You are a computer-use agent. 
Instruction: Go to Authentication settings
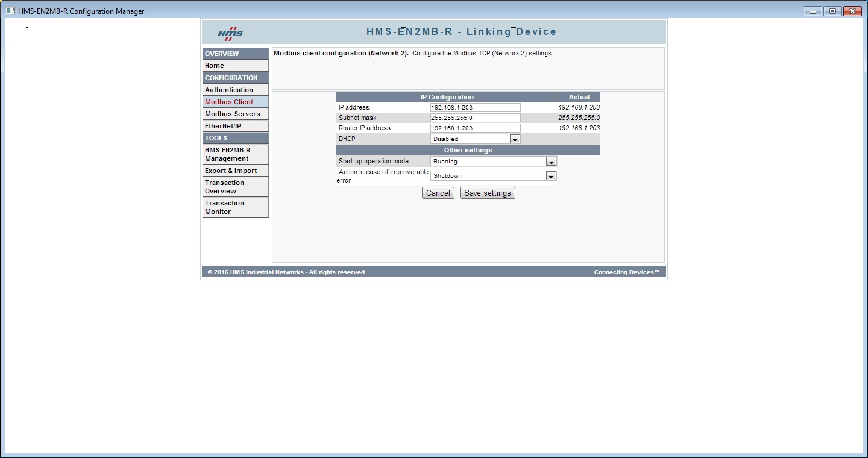[235, 90]
